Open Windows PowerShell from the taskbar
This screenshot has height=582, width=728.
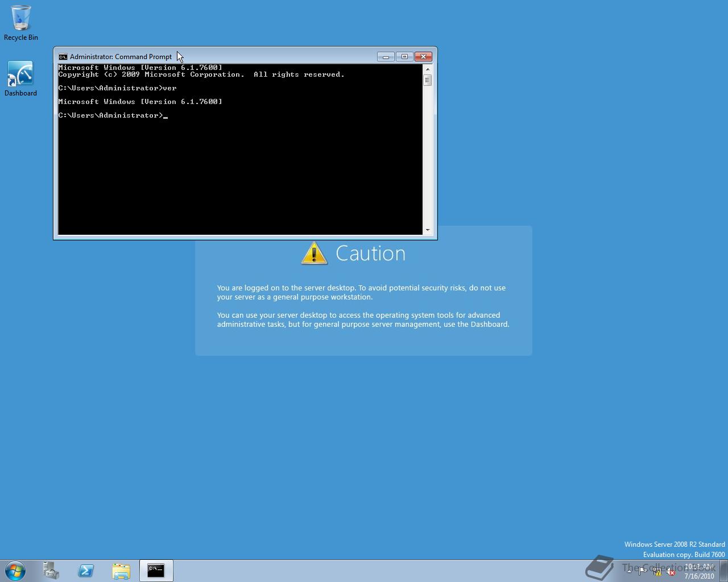[86, 571]
